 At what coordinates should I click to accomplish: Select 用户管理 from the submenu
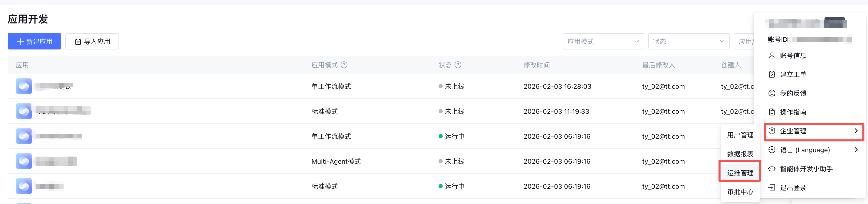[x=740, y=135]
